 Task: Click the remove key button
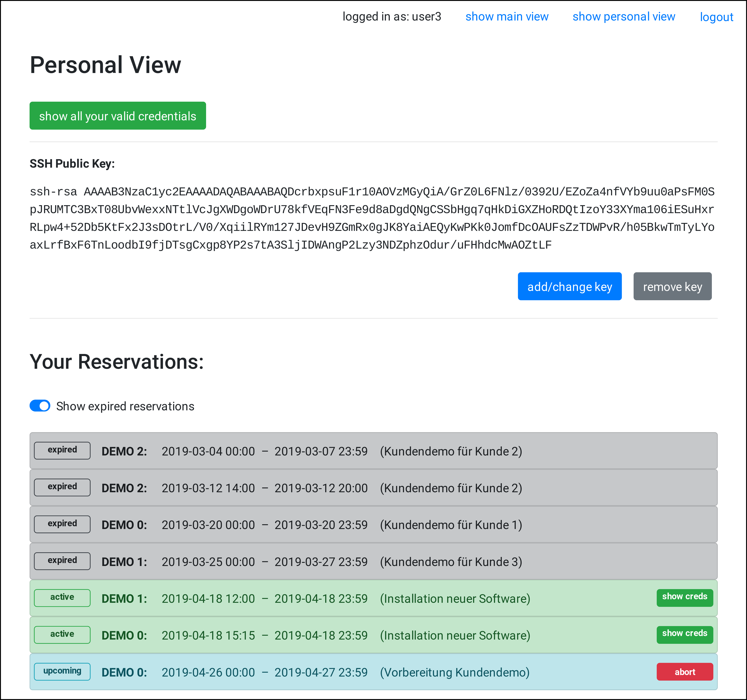(672, 287)
